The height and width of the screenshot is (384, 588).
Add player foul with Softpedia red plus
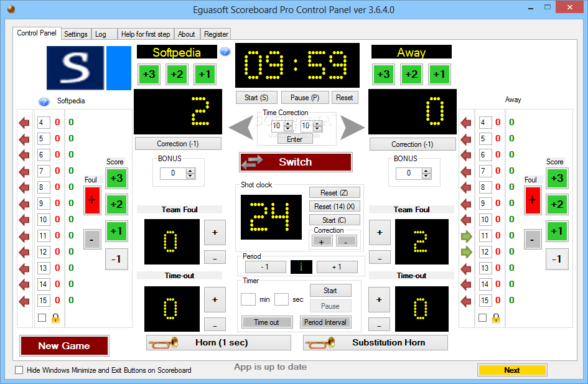click(92, 200)
